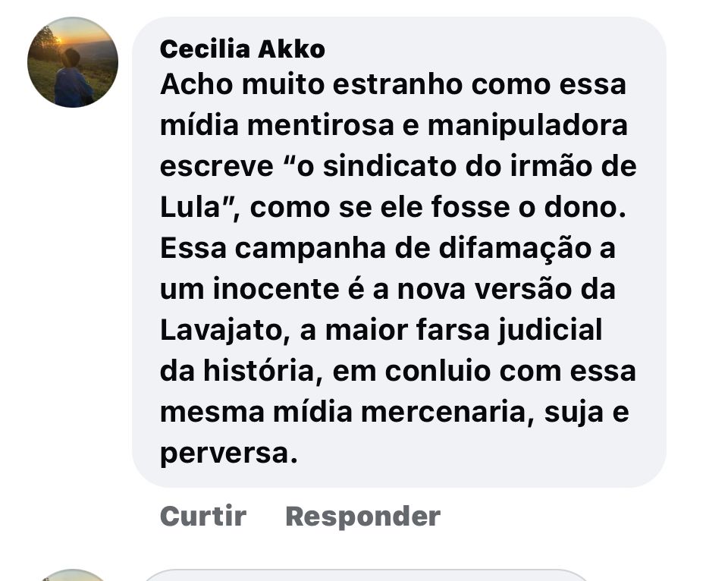Click the word "Acho" starting the comment
Screen dimensions: 728x581
(x=196, y=85)
